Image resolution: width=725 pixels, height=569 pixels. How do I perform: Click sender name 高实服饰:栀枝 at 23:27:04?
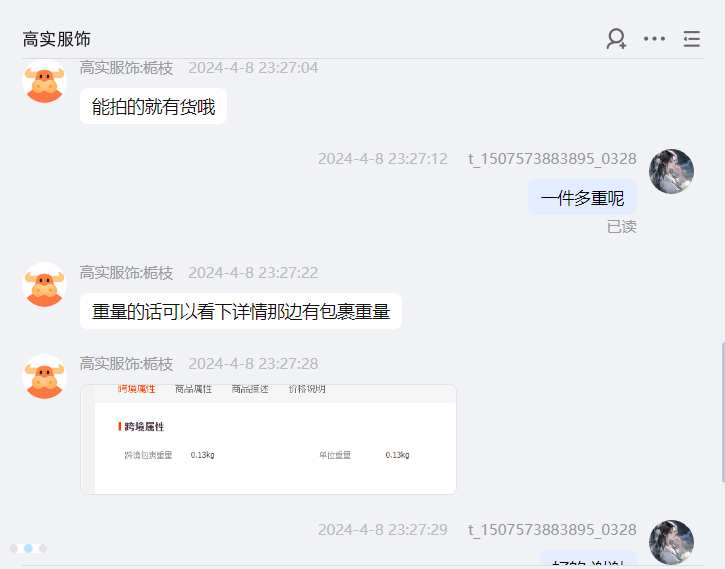(x=126, y=68)
